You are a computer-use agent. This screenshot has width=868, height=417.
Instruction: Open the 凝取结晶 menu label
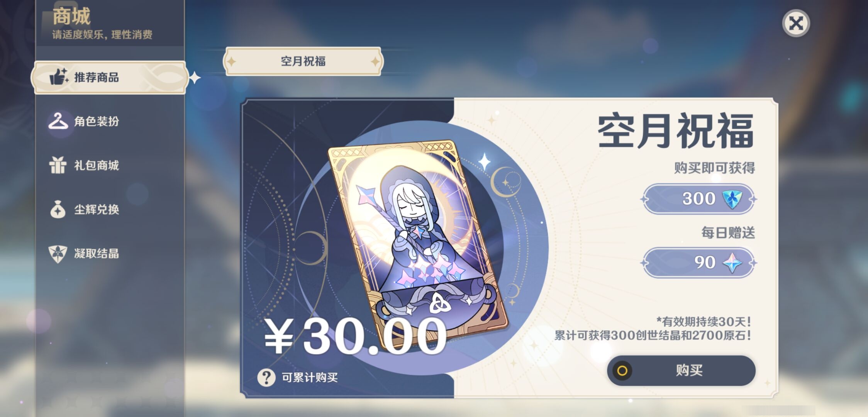click(x=97, y=253)
